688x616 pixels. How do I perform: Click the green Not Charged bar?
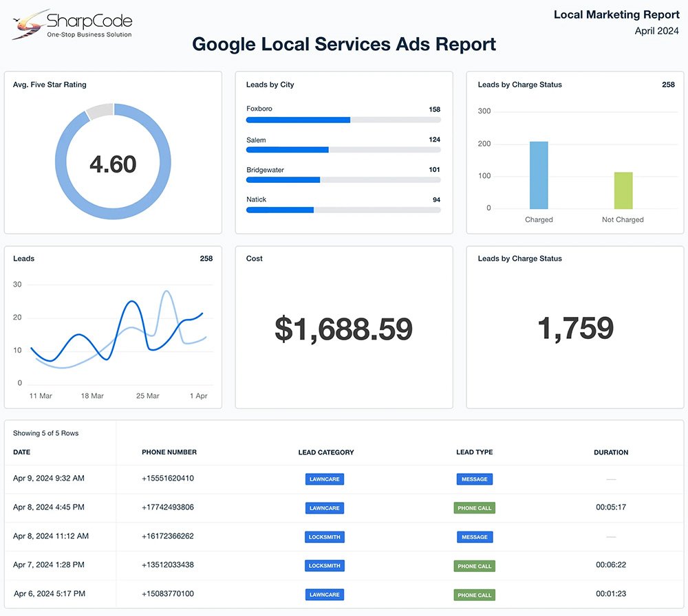623,190
